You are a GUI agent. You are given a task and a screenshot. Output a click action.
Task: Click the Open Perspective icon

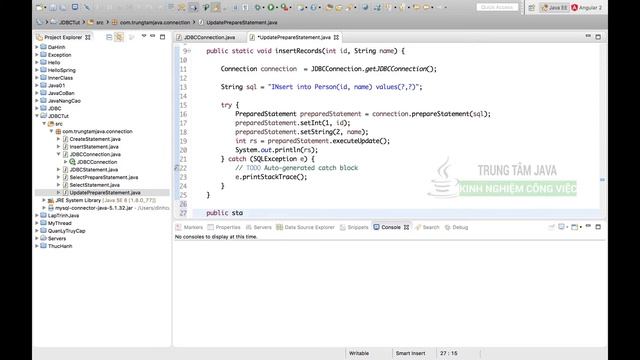tap(531, 8)
